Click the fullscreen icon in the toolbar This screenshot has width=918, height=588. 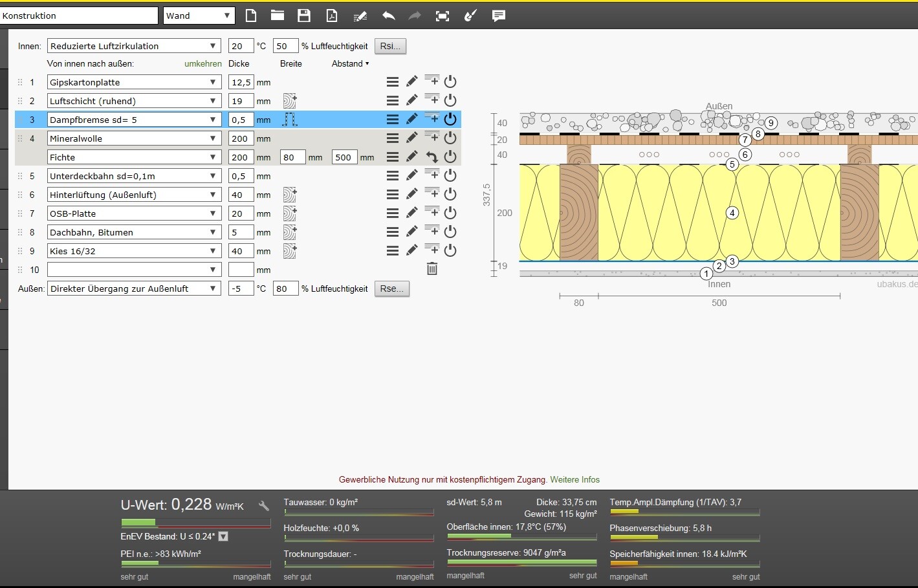click(x=443, y=16)
